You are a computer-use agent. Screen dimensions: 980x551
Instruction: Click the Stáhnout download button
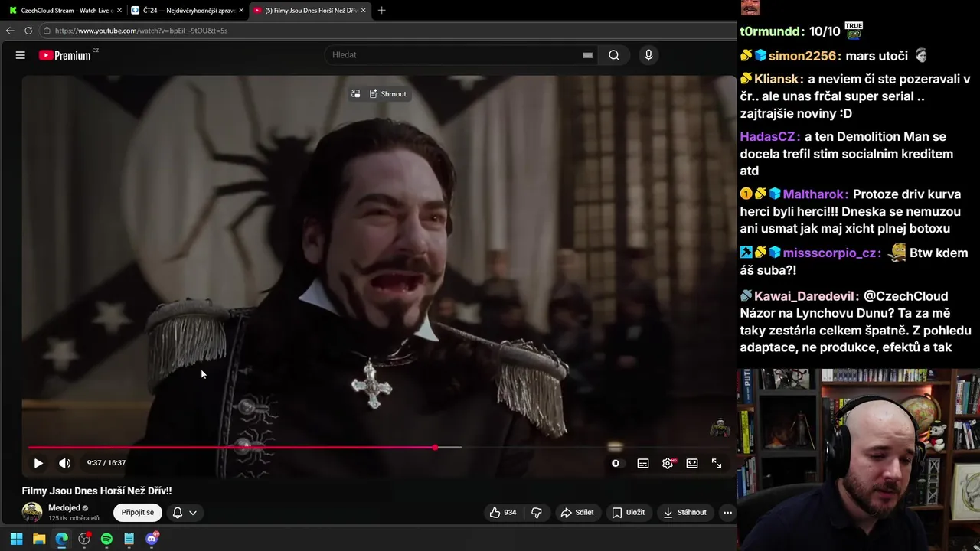(685, 513)
